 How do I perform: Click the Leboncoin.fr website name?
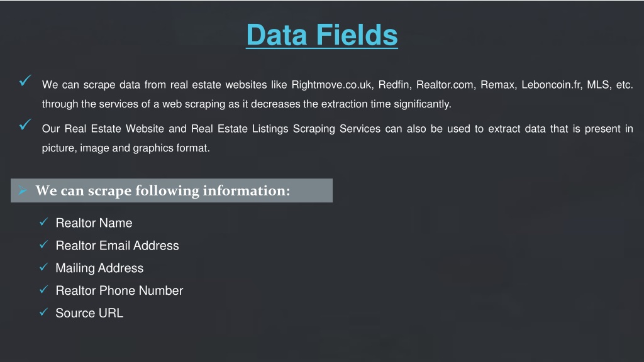[x=552, y=85]
